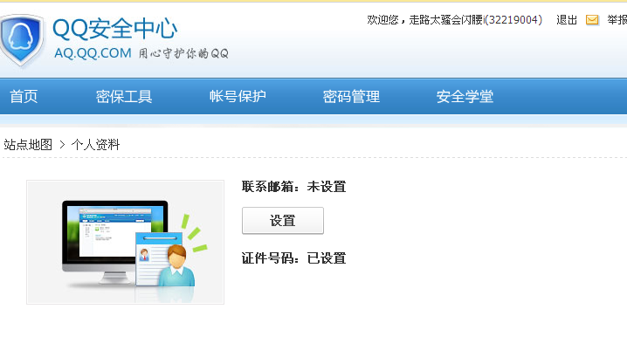Screen dimensions: 627x364
Task: Click the 证件号码: 已设置 label
Action: 294,258
